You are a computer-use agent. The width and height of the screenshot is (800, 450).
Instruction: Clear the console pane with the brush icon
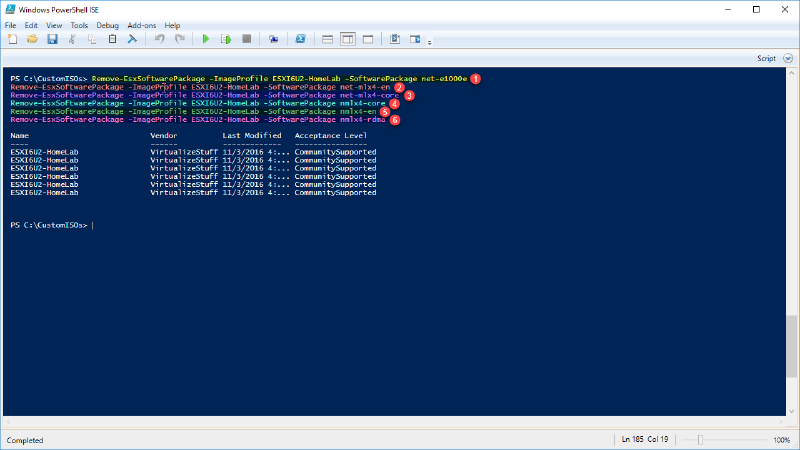pyautogui.click(x=132, y=39)
